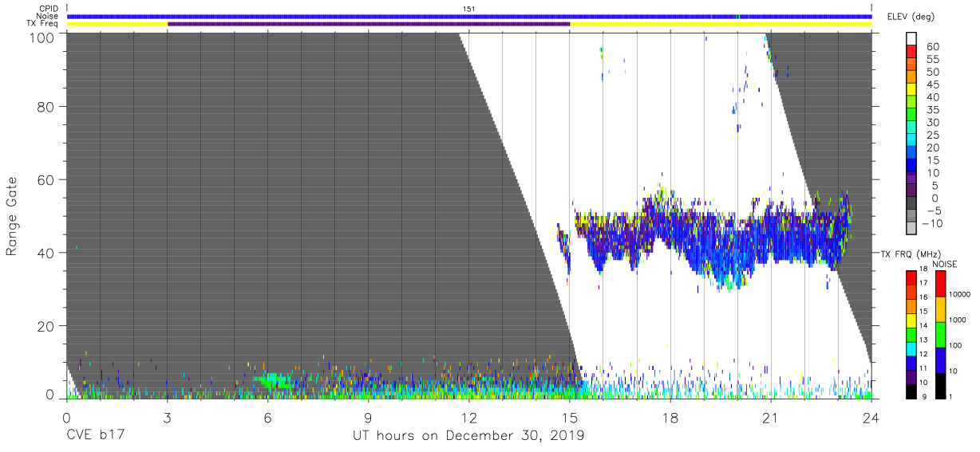
Task: Click the 55 label on ELEV colorbar
Action: coord(934,60)
